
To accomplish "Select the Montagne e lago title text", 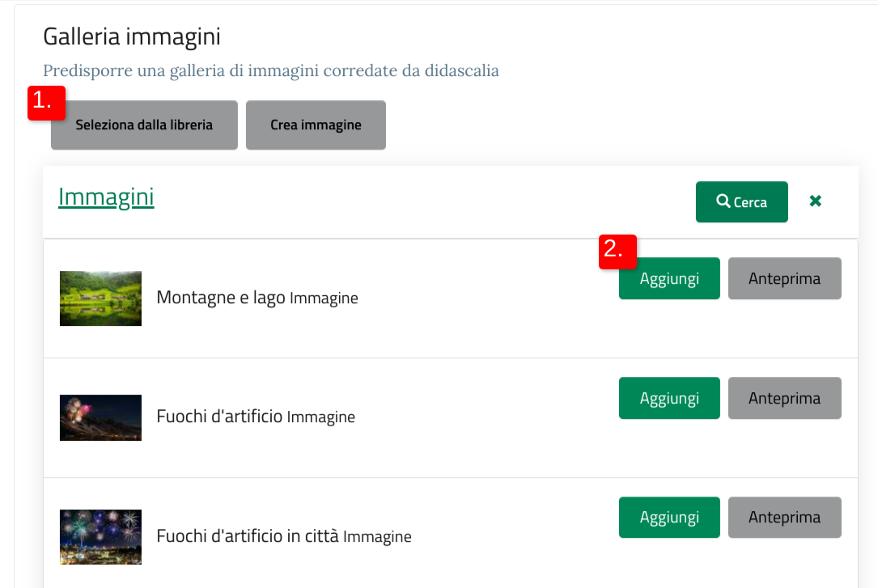I will click(x=221, y=297).
